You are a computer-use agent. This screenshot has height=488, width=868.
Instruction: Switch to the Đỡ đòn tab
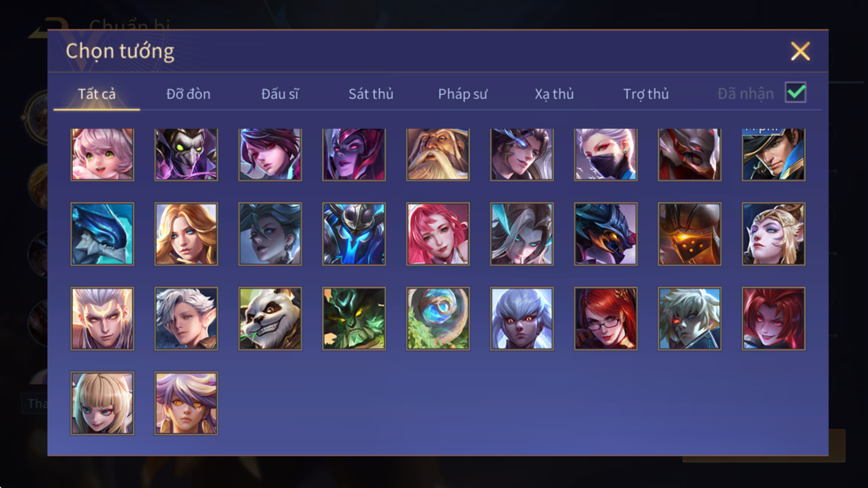click(x=188, y=94)
